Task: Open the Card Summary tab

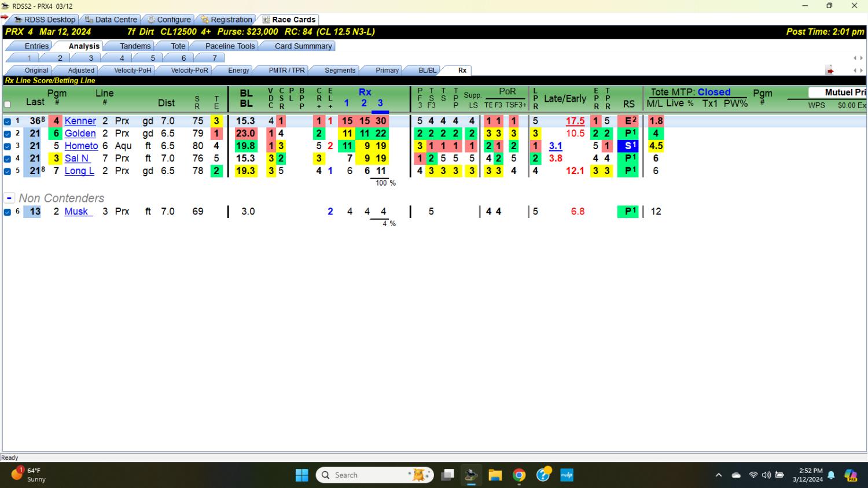Action: (x=303, y=46)
